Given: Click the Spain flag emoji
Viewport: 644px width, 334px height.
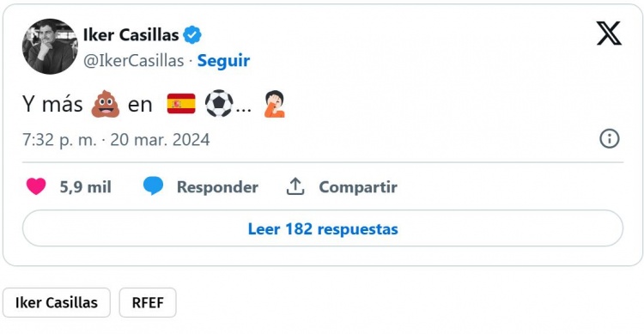Looking at the screenshot, I should point(181,104).
